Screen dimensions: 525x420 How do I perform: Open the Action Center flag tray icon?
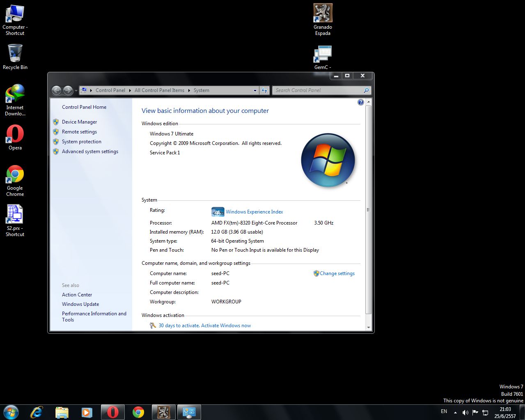coord(475,412)
